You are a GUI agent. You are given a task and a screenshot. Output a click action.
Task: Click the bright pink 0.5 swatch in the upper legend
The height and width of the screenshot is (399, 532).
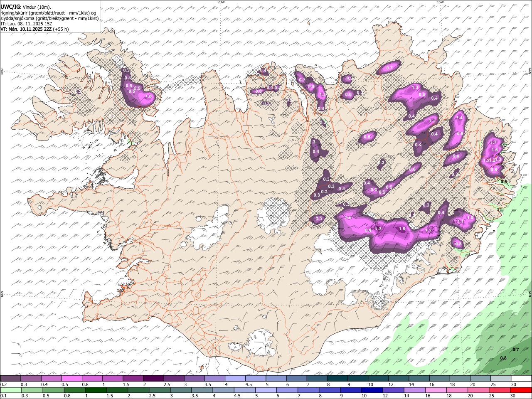[x=72, y=379]
